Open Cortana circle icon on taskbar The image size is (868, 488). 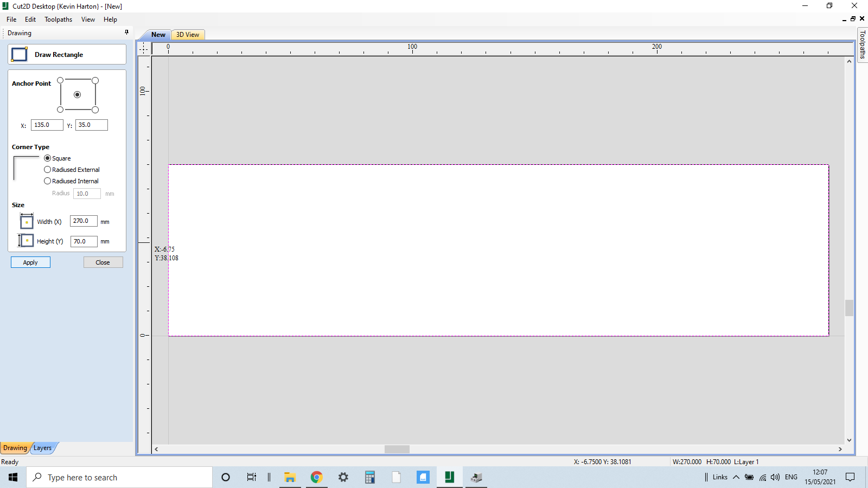(226, 477)
